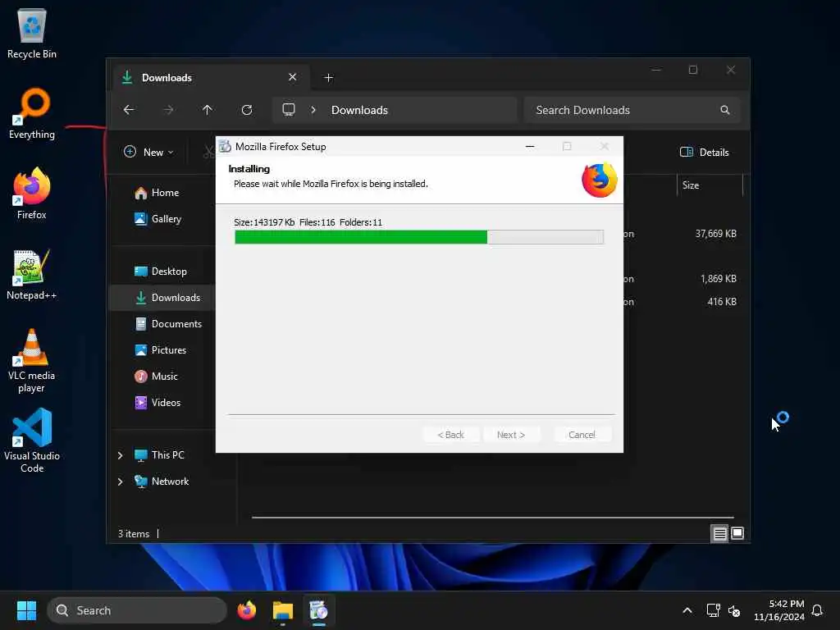The height and width of the screenshot is (630, 840).
Task: Sort by the Size column header
Action: 710,185
